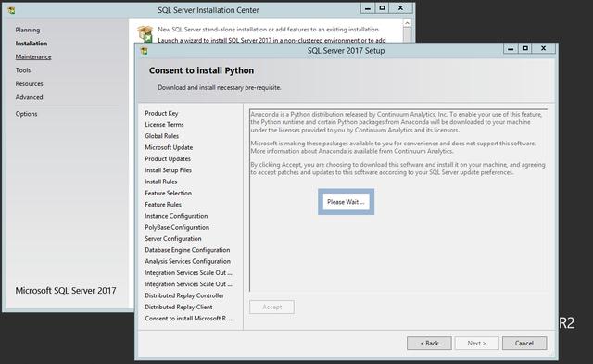Select the Distributed Replay Client step

tap(179, 307)
